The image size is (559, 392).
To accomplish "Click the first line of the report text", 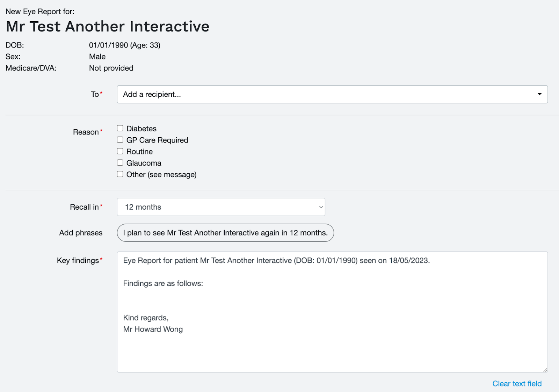I will tap(276, 260).
